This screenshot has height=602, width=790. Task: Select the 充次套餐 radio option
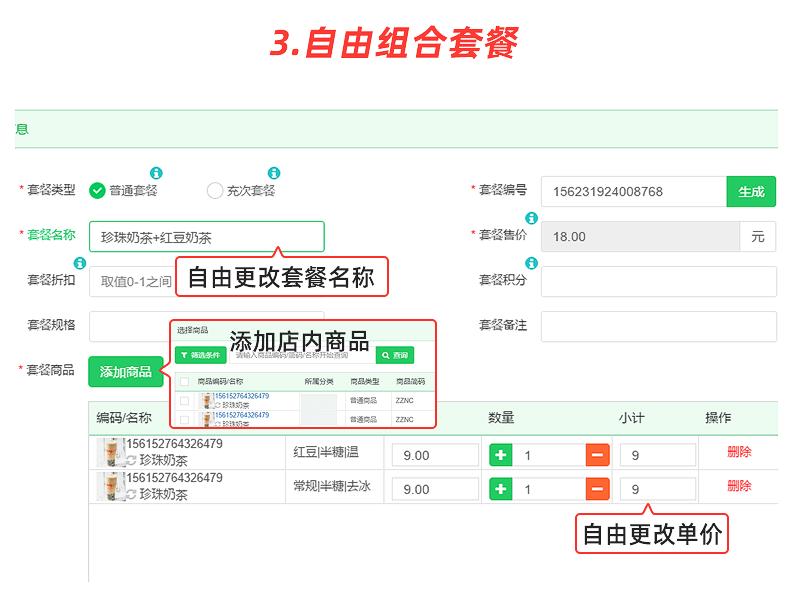[x=215, y=191]
